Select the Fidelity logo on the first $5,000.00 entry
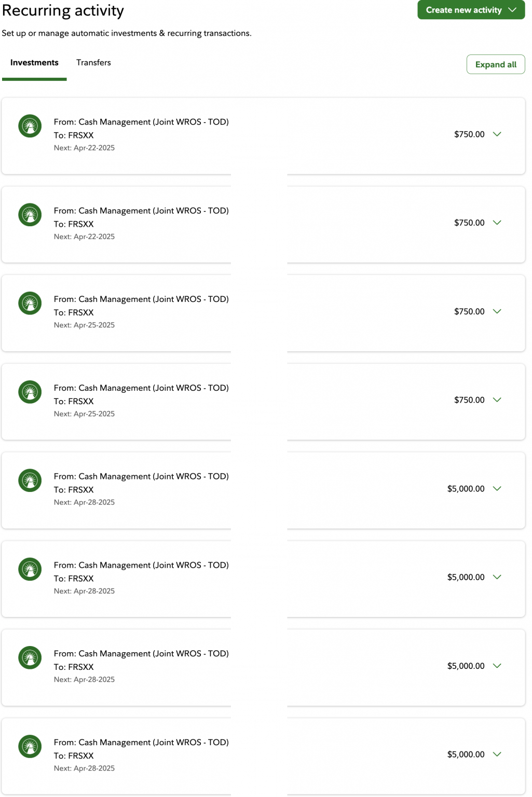This screenshot has width=532, height=797. tap(30, 480)
